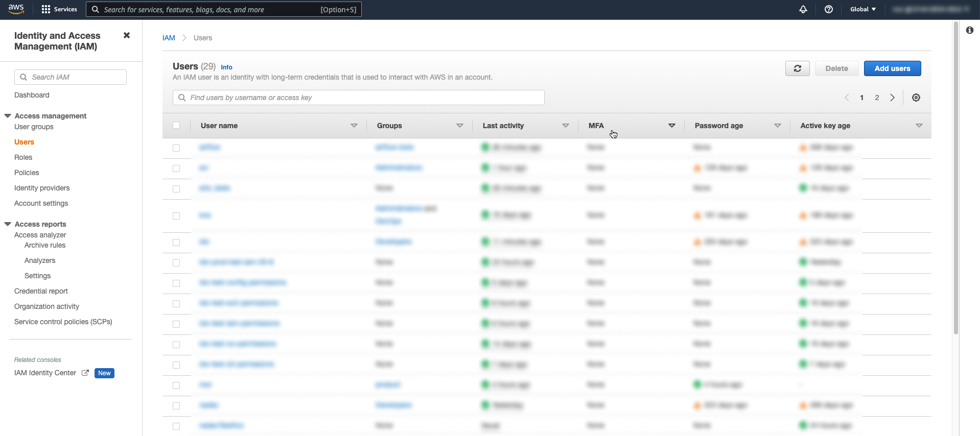This screenshot has width=980, height=436.
Task: Sort by User name column arrow
Action: (354, 126)
